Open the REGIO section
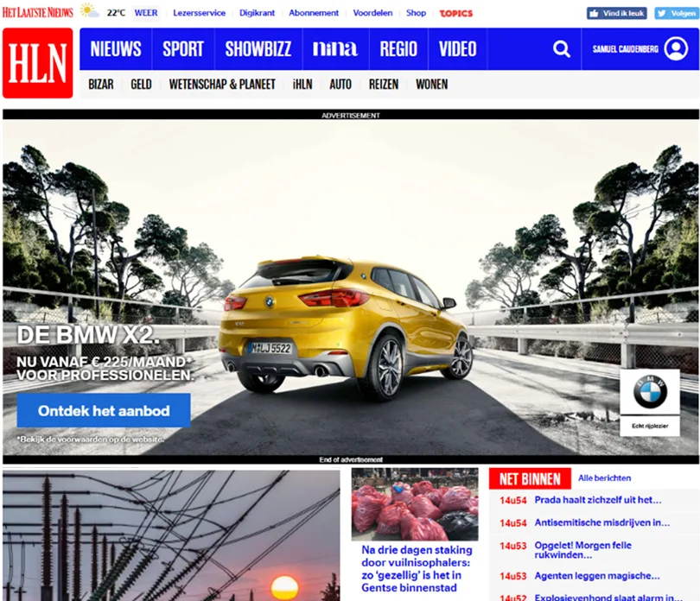Image resolution: width=700 pixels, height=601 pixels. [398, 48]
